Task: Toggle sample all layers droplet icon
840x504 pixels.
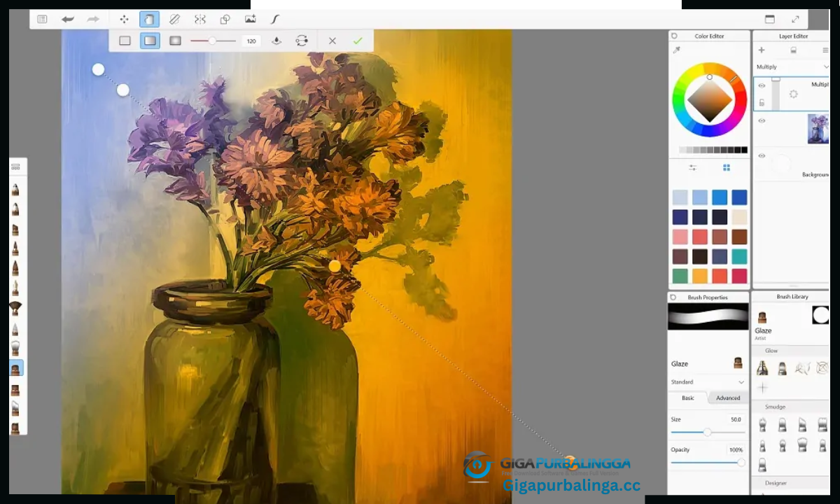Action: [x=276, y=41]
